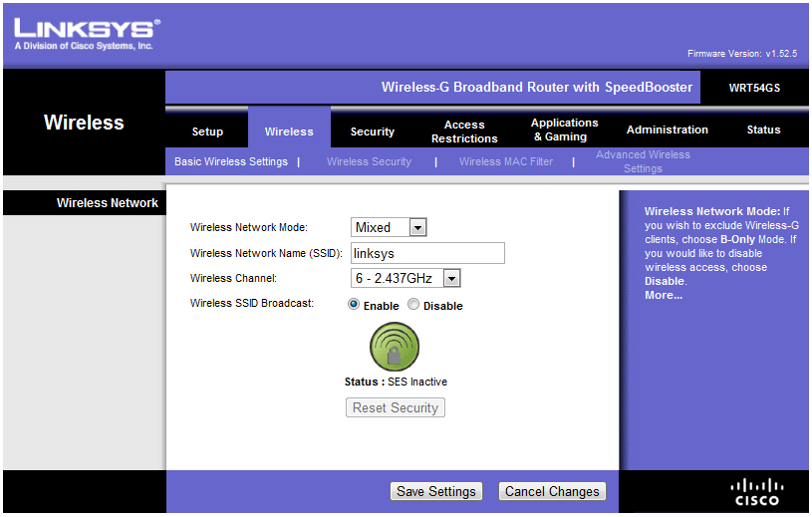Click the Save Settings button

pos(436,491)
